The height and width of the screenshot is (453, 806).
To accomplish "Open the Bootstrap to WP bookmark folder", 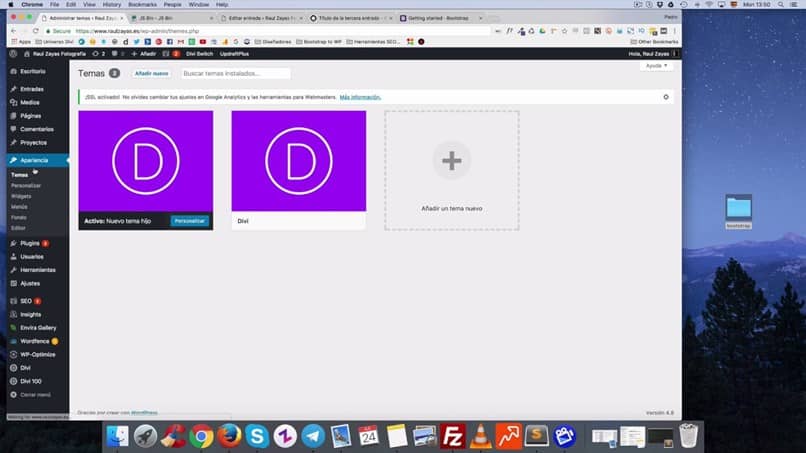I will 319,42.
